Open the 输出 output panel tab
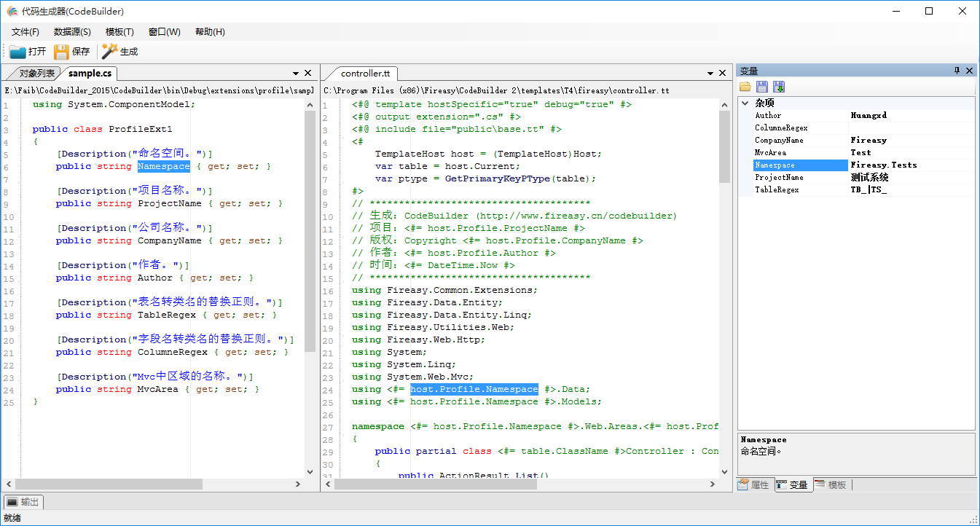Screen dimensions: 980x526 tap(24, 502)
